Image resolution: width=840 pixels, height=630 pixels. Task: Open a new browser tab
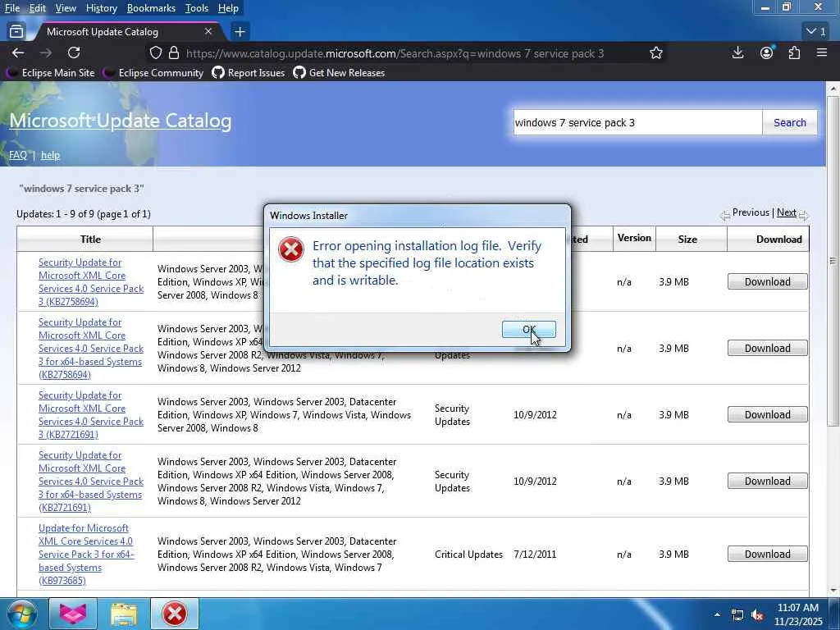pos(240,32)
